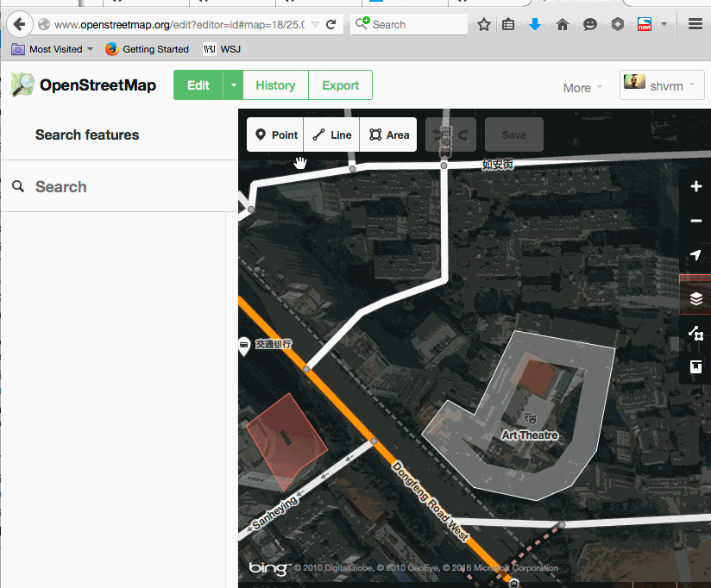Click the browser address bar
The image size is (711, 588).
[179, 24]
